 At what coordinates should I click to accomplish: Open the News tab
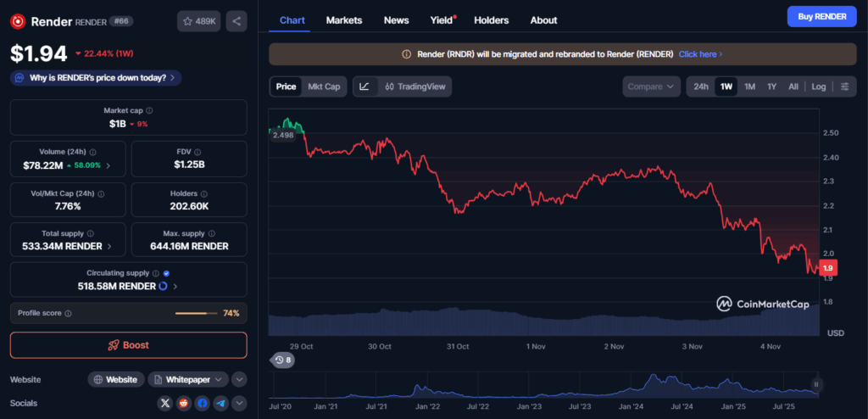click(397, 20)
